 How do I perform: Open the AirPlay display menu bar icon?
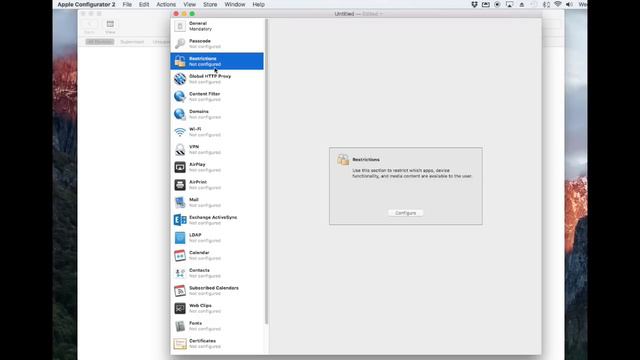(509, 4)
